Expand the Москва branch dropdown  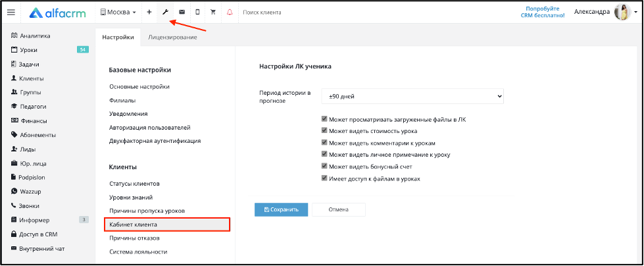118,13
